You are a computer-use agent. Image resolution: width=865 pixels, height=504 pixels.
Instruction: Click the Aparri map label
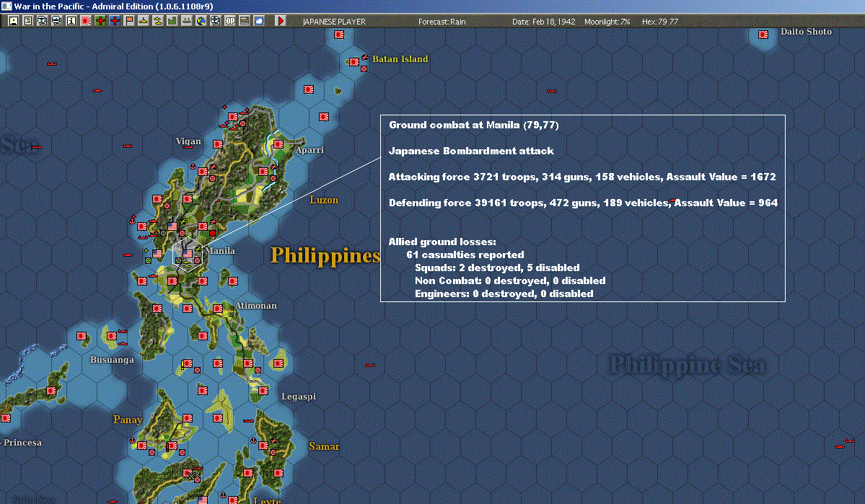point(309,149)
